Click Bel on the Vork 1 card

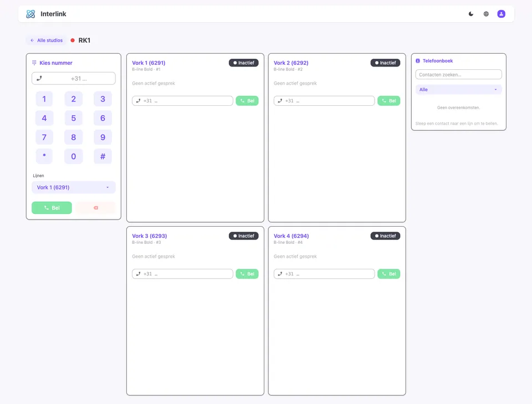click(x=247, y=101)
